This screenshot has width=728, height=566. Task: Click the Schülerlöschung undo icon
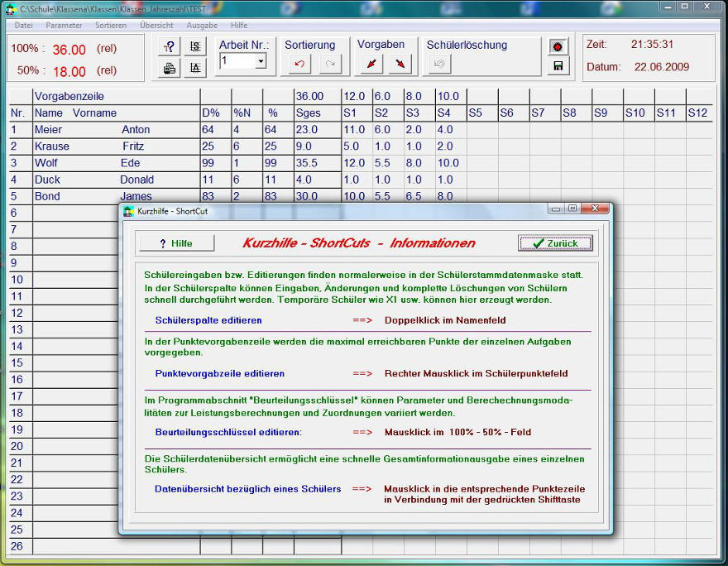[x=440, y=64]
